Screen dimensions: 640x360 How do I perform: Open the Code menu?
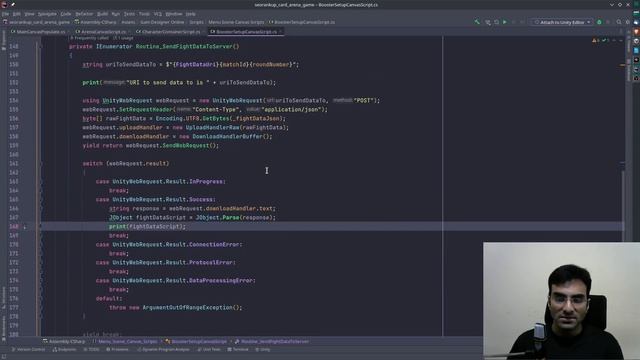[66, 14]
